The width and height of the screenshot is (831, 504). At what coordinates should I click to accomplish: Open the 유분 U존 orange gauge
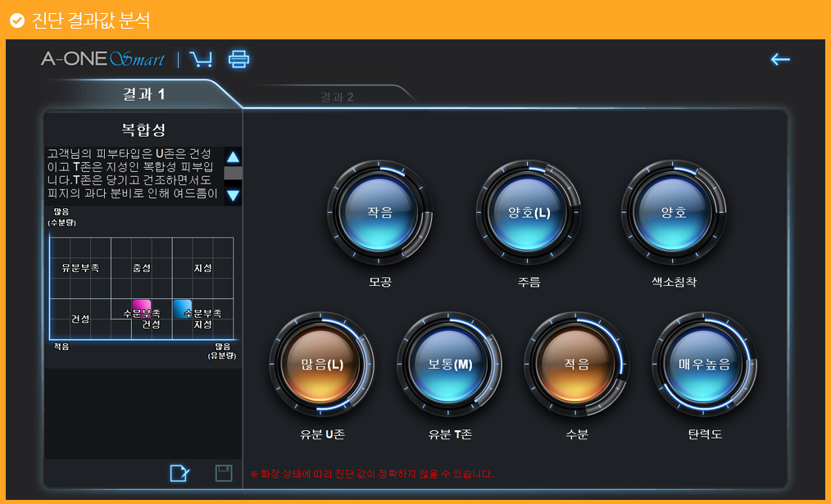point(322,365)
